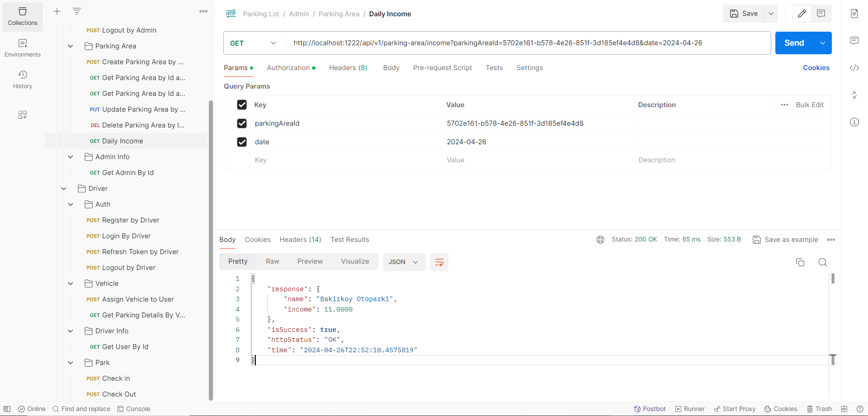Select the Get Admin By Id request

click(122, 173)
